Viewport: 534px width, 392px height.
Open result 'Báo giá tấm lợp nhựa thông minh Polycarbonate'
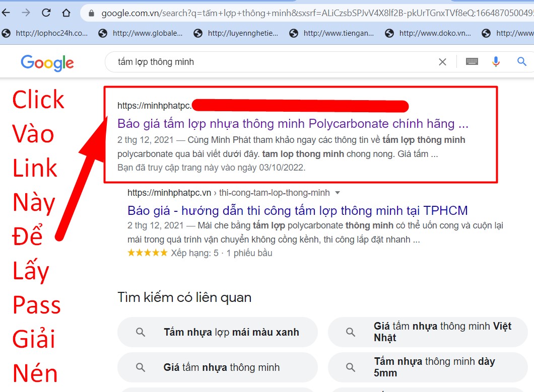293,123
